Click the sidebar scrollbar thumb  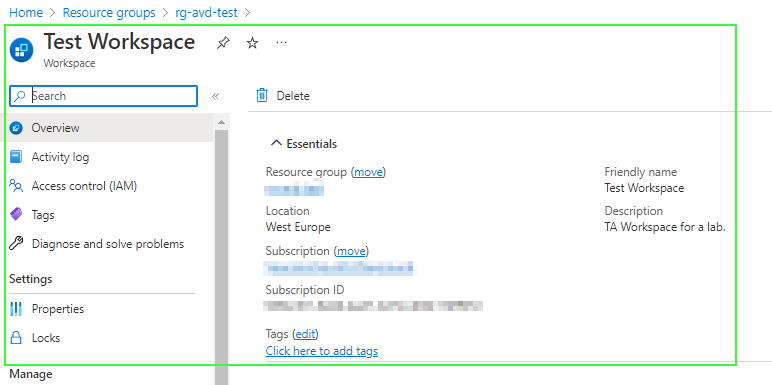(222, 256)
